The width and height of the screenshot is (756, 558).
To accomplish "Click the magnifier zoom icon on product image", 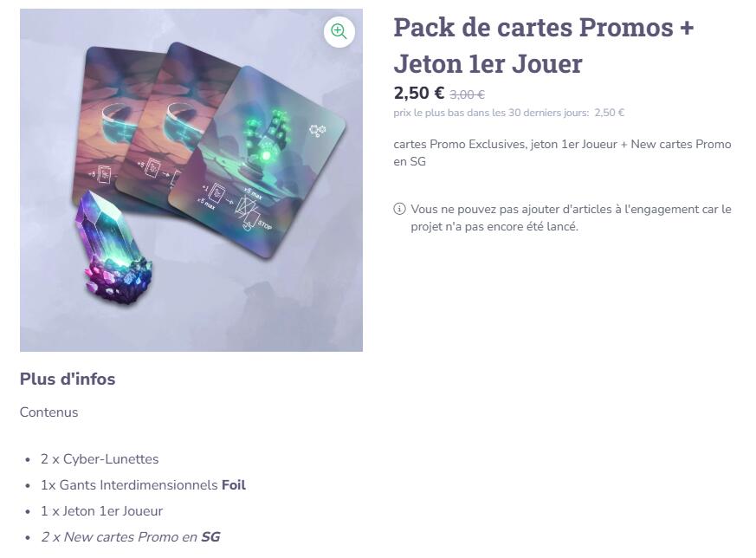I will [x=339, y=32].
